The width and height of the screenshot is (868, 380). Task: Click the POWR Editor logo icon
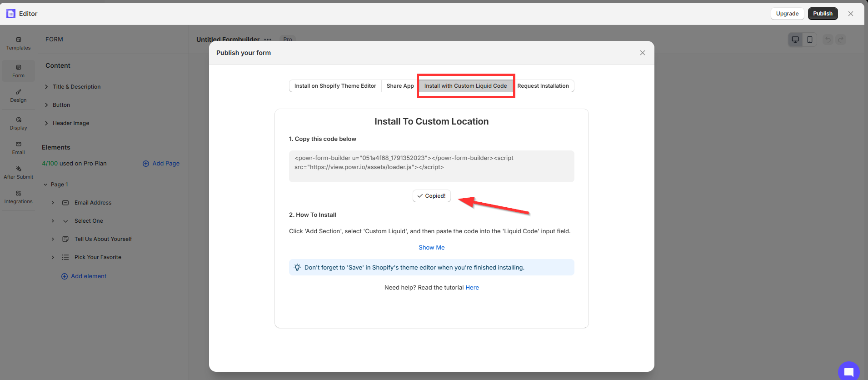click(11, 14)
